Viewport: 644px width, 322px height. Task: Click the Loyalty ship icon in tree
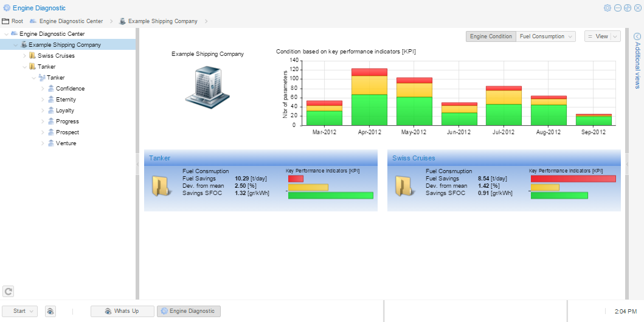[51, 111]
